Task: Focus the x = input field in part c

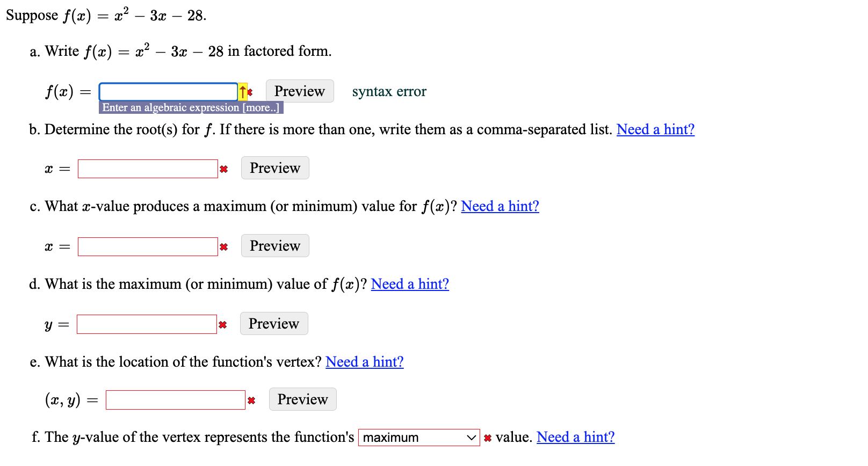Action: 148,247
